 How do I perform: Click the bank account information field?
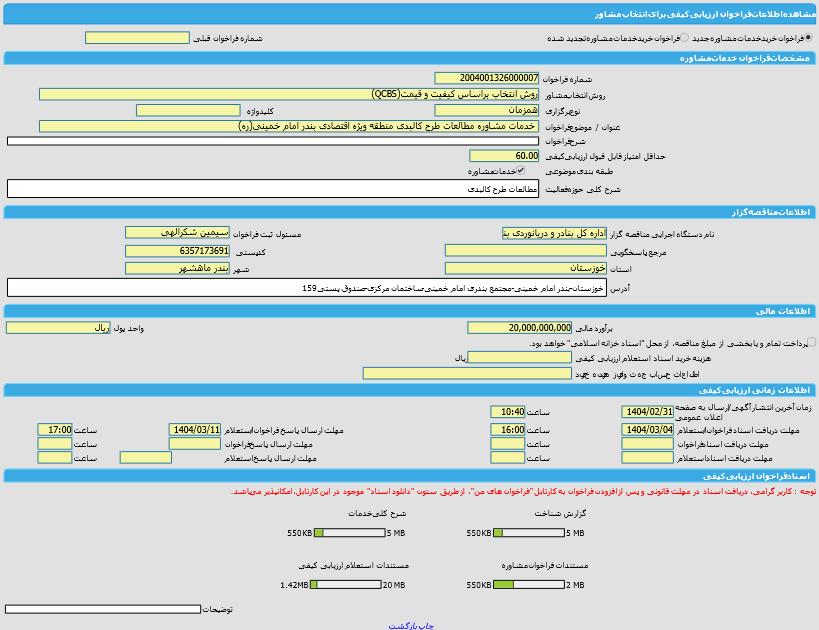[x=467, y=373]
